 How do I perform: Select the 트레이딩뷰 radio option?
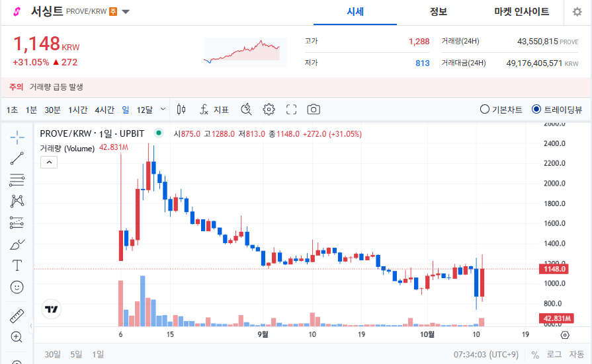pos(557,110)
